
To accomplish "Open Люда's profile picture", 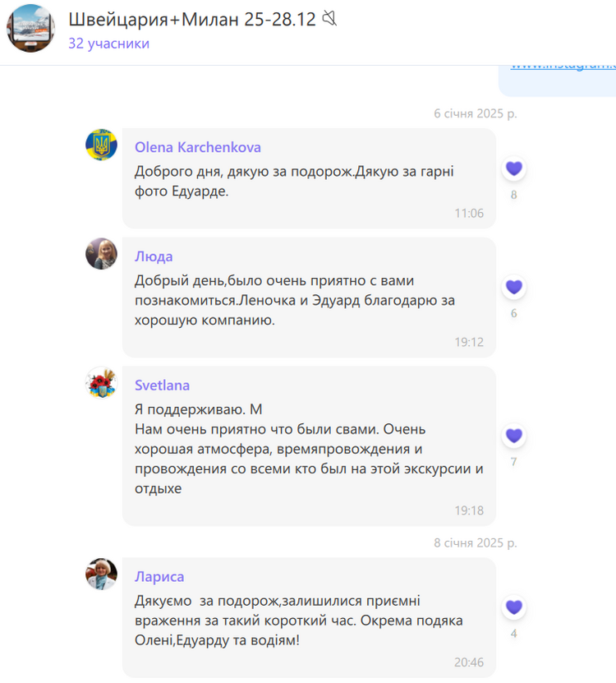I will pyautogui.click(x=101, y=253).
